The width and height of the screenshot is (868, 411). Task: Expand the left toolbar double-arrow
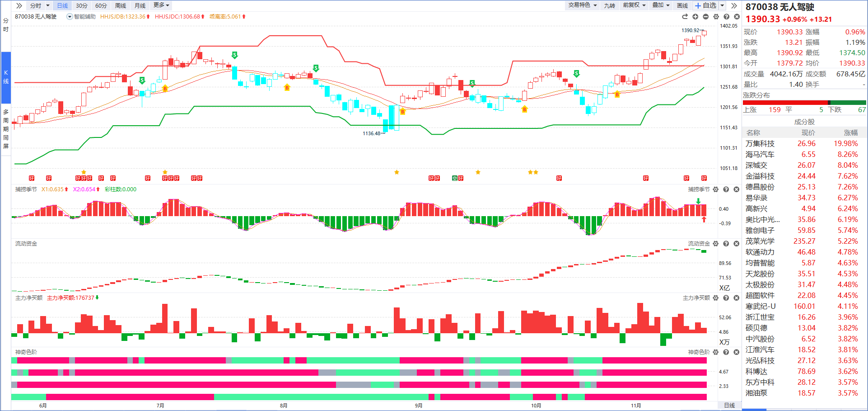click(x=19, y=5)
